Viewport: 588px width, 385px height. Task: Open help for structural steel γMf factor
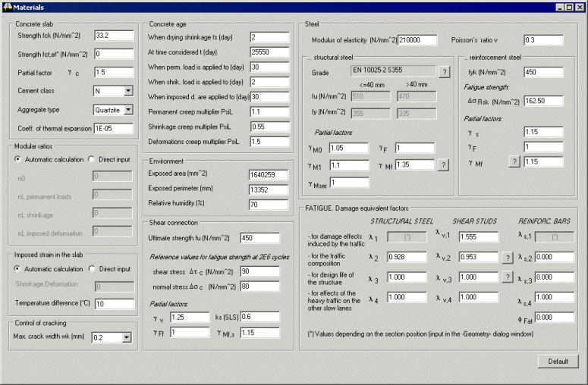[x=445, y=164]
